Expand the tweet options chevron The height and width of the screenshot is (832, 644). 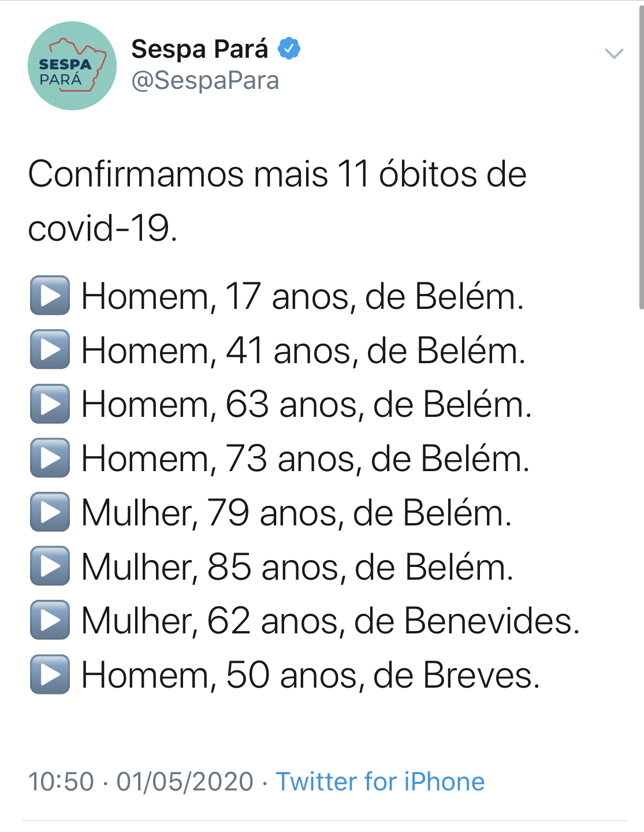[613, 54]
